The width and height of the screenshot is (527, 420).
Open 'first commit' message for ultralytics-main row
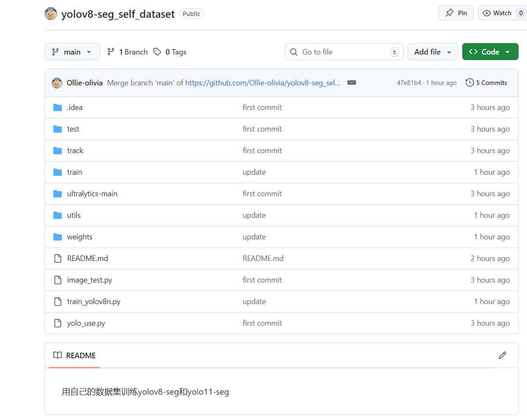tap(262, 194)
